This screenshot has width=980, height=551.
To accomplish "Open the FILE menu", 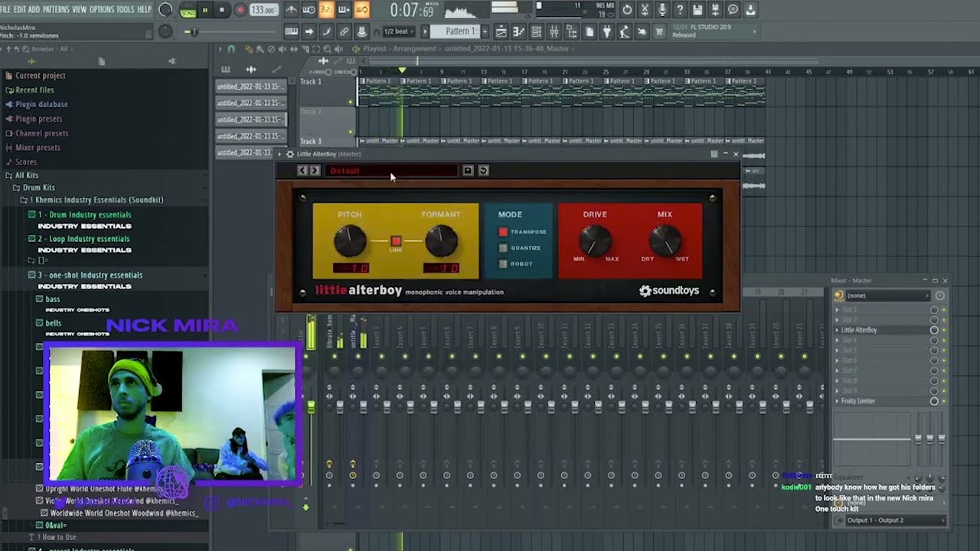I will 6,9.
